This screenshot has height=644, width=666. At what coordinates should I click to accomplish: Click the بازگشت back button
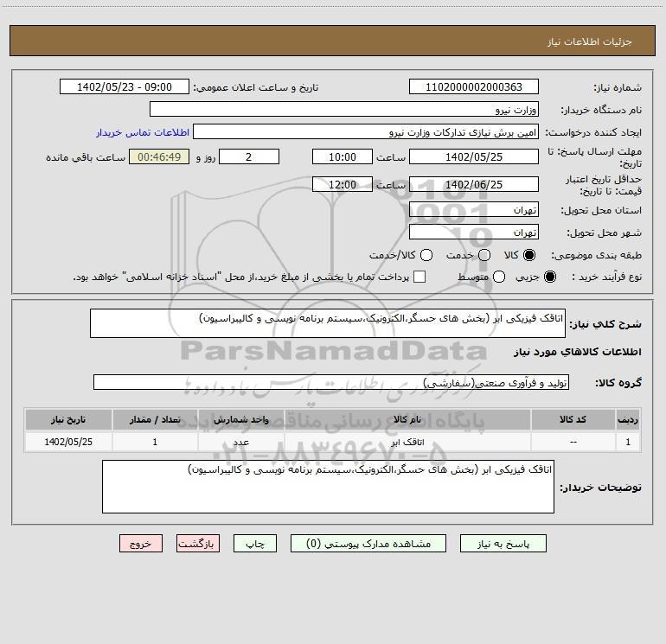click(x=198, y=544)
